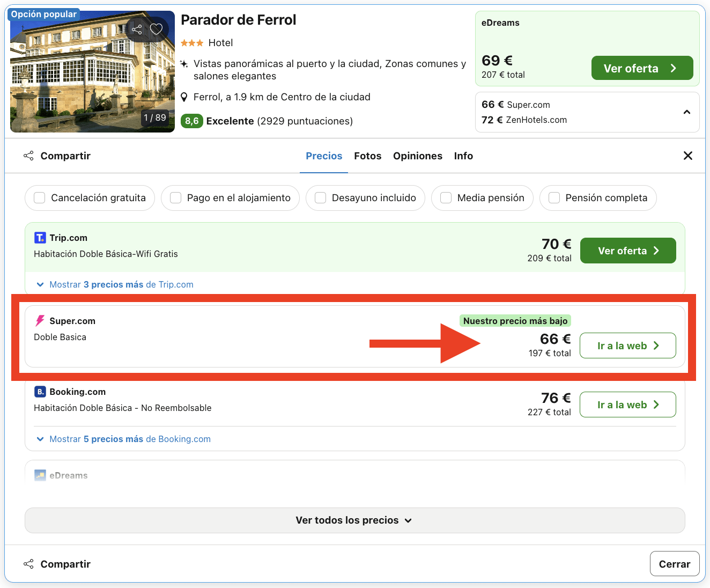Click the 66 € Super.com price summary
The image size is (710, 588).
516,105
